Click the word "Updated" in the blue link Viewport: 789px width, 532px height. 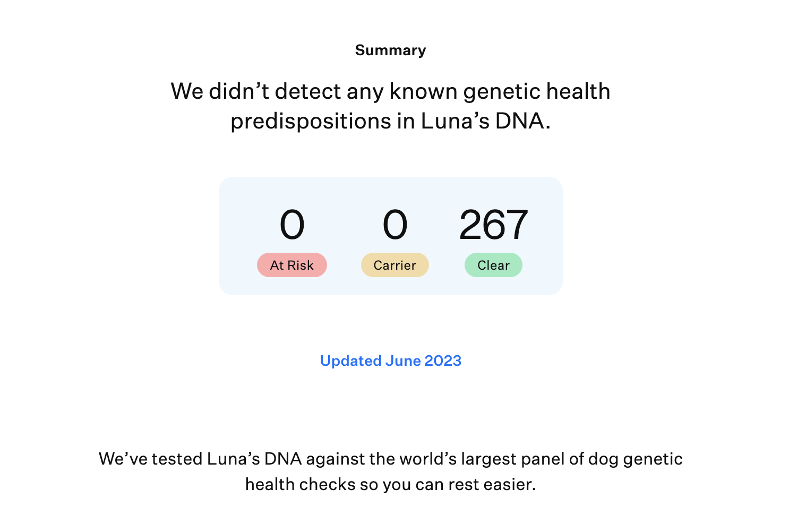(351, 361)
